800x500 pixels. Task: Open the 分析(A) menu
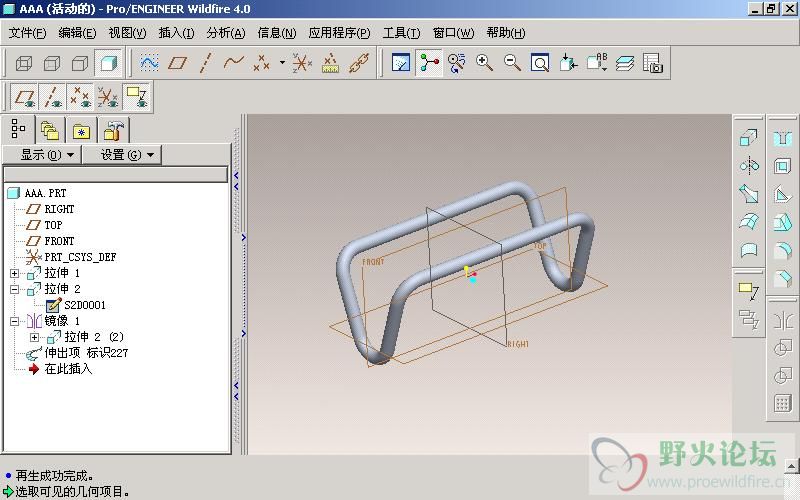tap(226, 33)
